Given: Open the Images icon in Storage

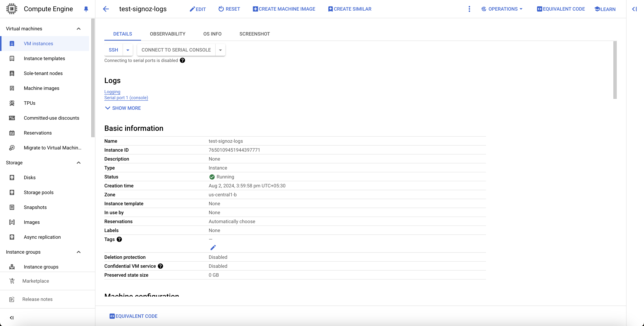Looking at the screenshot, I should [12, 222].
